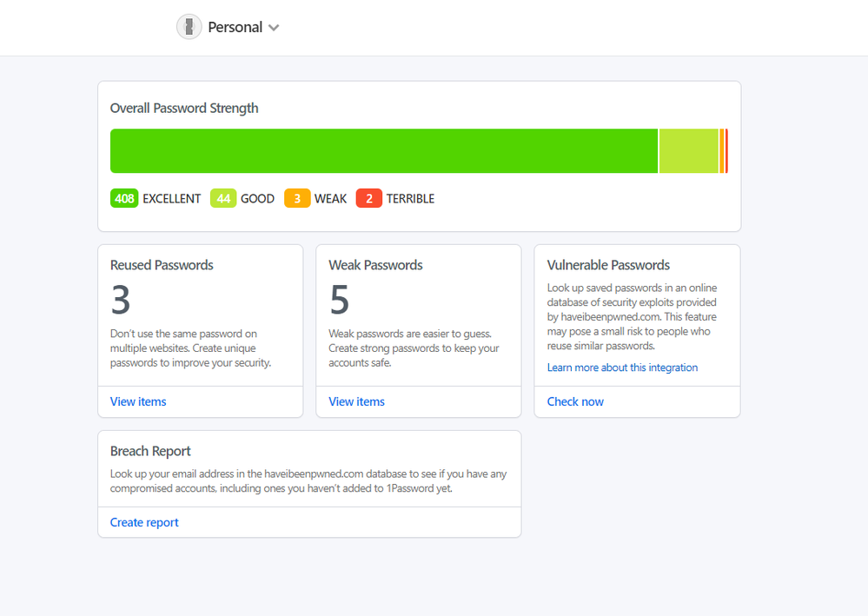Select the Good segment of strength bar

[688, 151]
